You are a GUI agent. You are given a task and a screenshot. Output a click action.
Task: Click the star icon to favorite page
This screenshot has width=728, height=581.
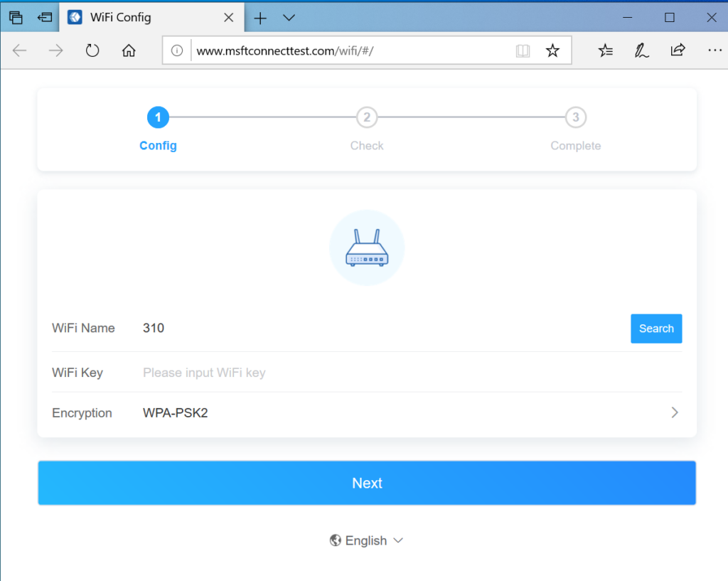(x=552, y=50)
